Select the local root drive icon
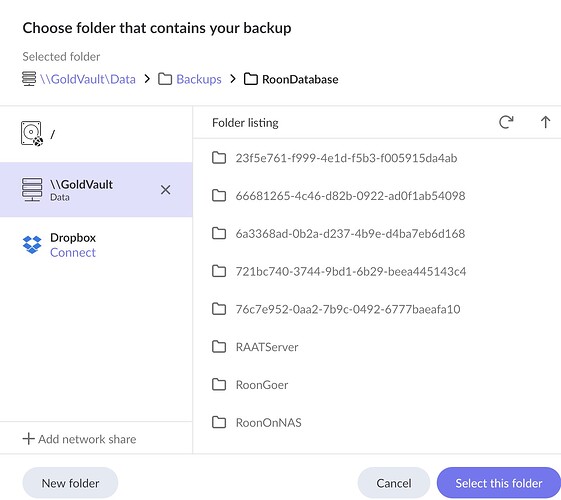Screen dimensions: 561x500 [x=32, y=134]
